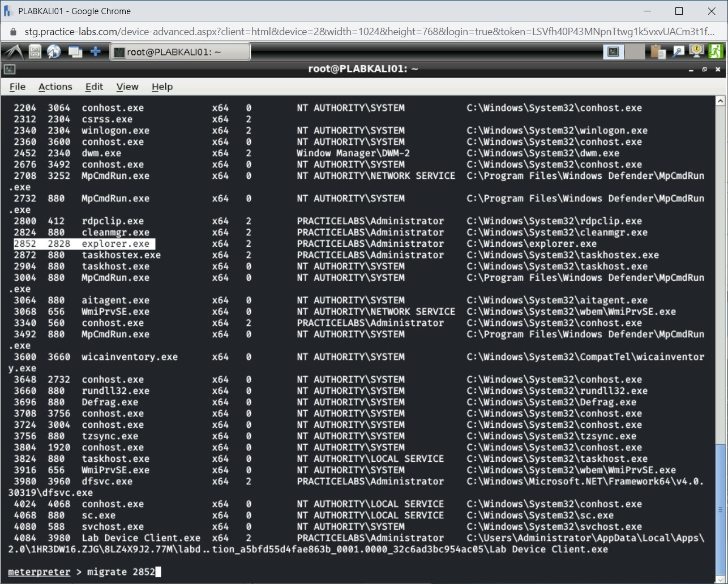Click Chrome's site security padlock
728x584 pixels.
point(12,33)
